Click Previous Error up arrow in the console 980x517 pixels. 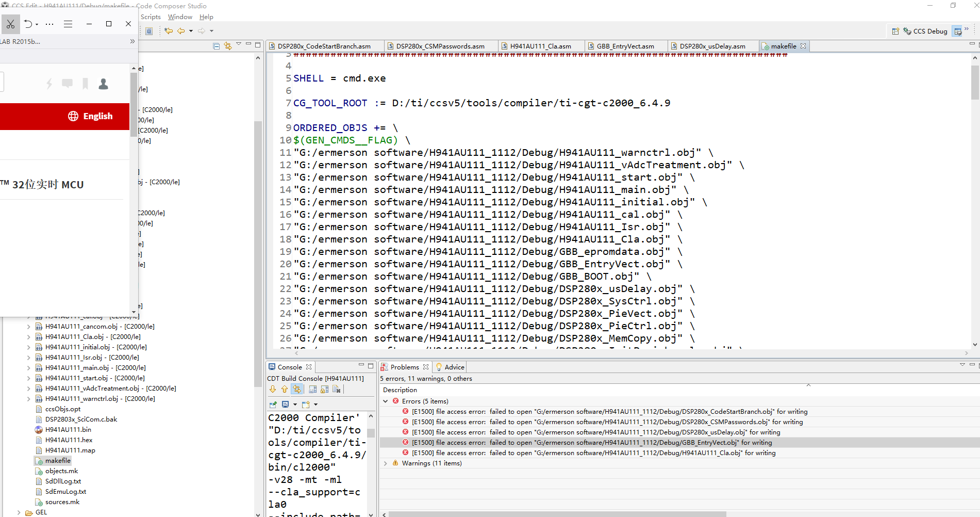point(284,389)
